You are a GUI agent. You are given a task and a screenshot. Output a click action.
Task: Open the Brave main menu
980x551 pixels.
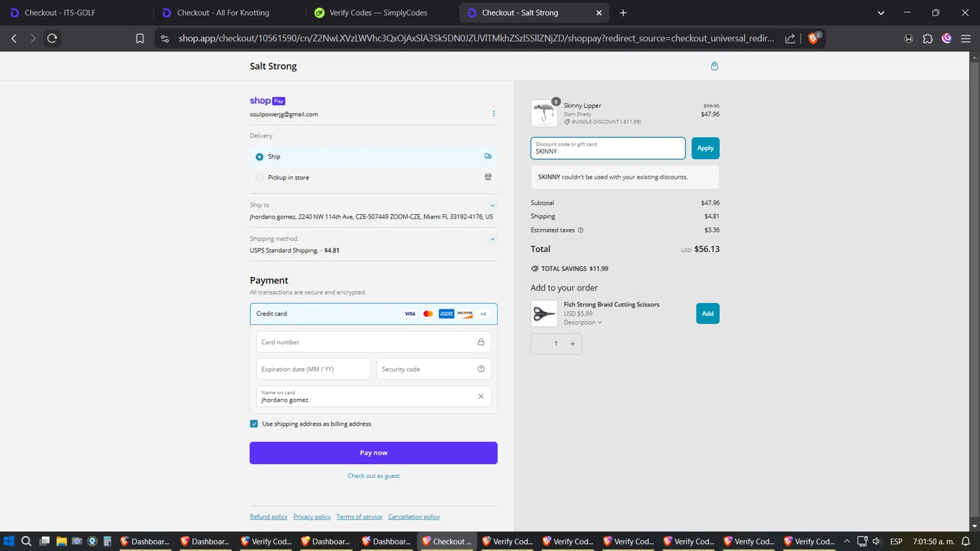966,39
